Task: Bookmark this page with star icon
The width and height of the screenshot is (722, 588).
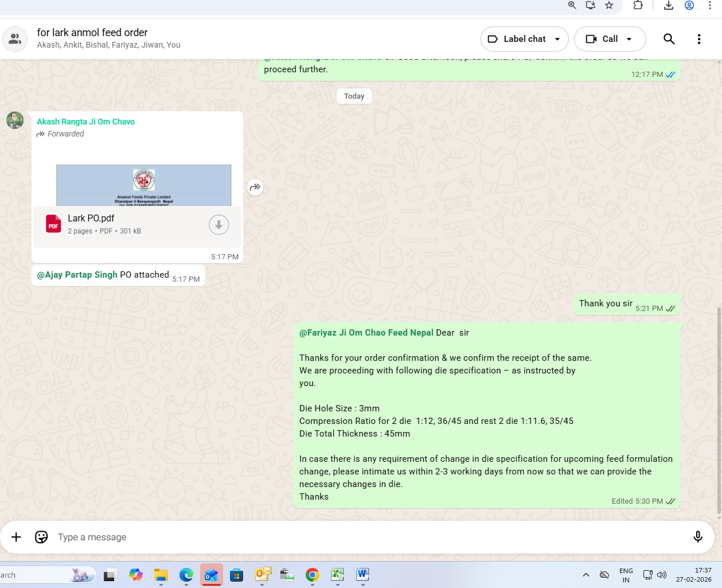Action: (609, 5)
